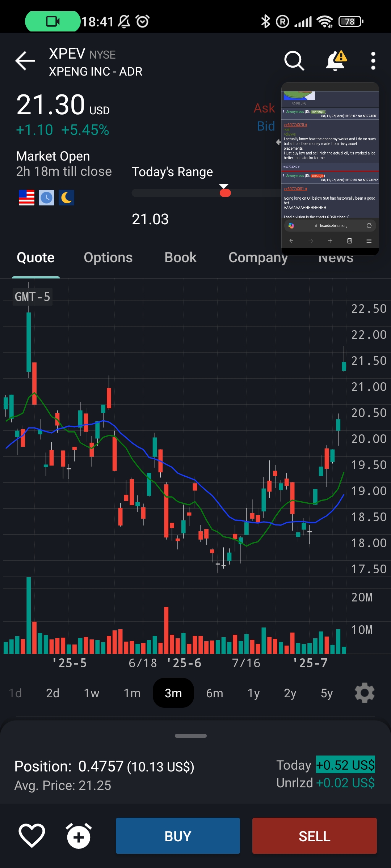Open chart settings gear icon
This screenshot has width=391, height=868.
(365, 693)
